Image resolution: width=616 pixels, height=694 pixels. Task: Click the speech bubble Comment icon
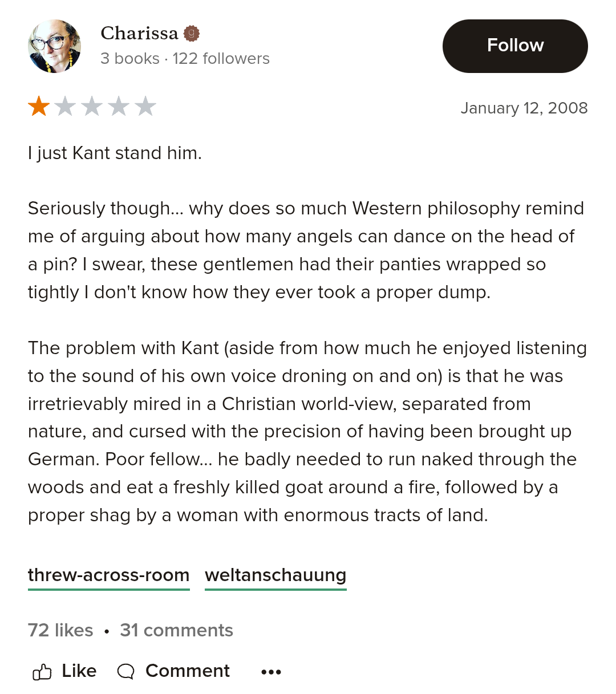tap(125, 672)
